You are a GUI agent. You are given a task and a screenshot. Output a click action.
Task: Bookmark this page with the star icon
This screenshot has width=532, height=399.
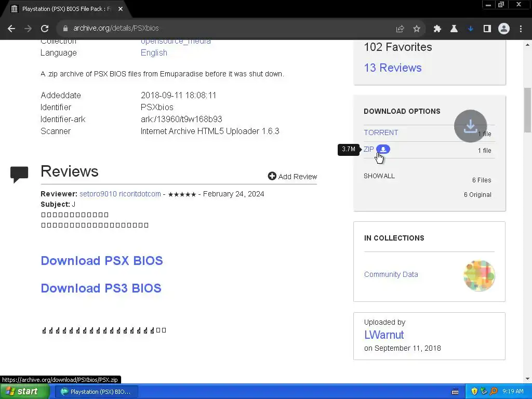417,29
